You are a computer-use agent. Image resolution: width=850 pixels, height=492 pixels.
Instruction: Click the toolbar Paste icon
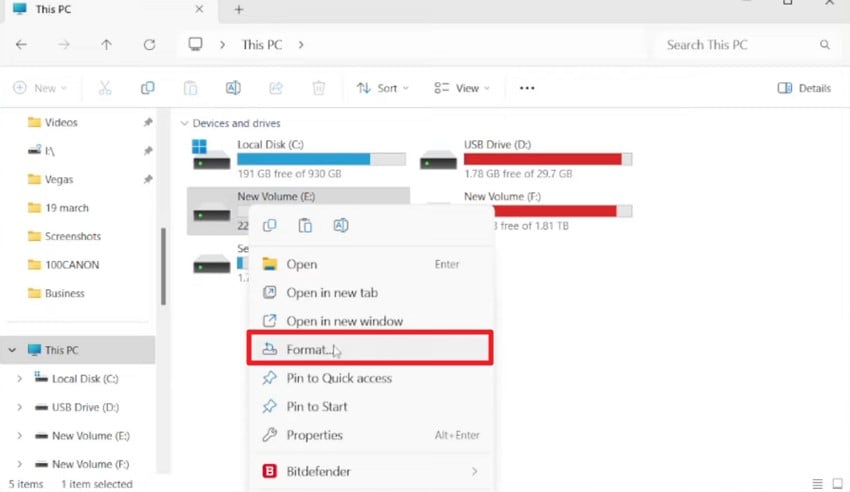point(190,88)
